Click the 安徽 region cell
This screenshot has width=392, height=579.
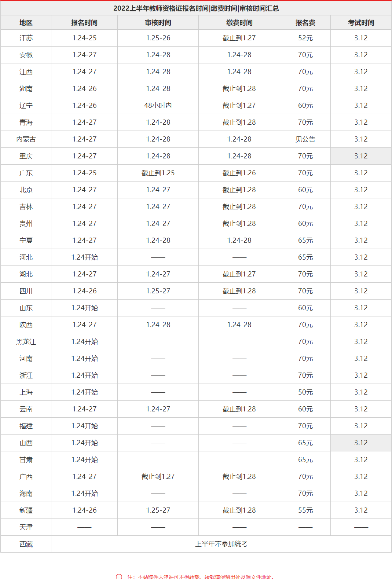click(26, 55)
